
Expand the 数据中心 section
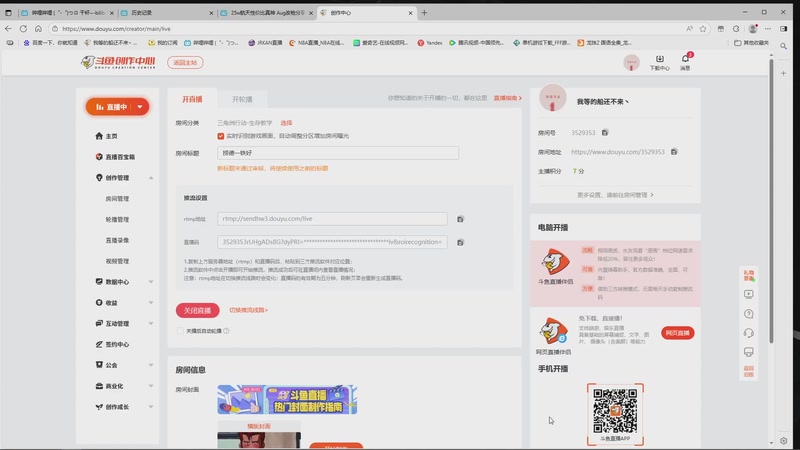(151, 282)
